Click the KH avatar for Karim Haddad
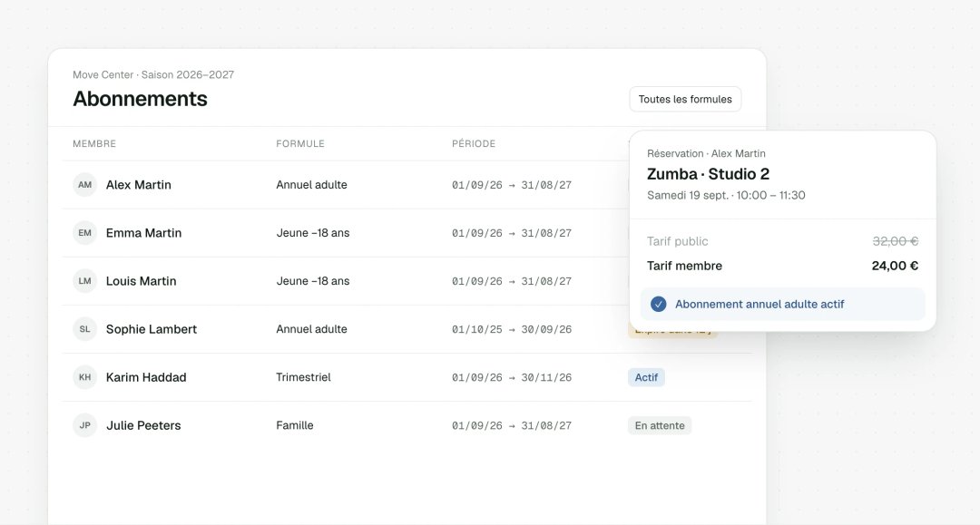The height and width of the screenshot is (525, 980). (x=85, y=377)
